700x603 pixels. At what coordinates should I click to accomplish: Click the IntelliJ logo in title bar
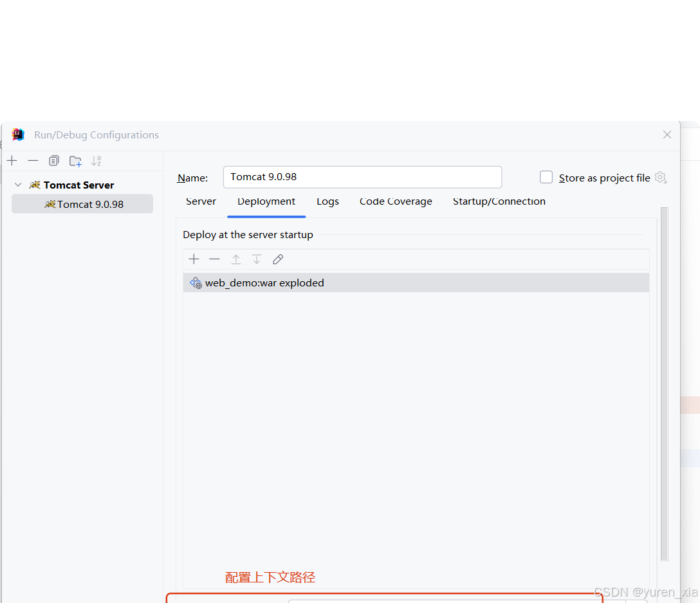[x=18, y=135]
